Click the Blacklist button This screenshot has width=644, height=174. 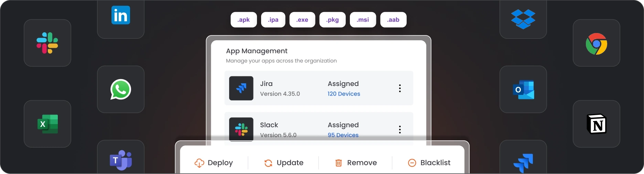click(x=429, y=163)
